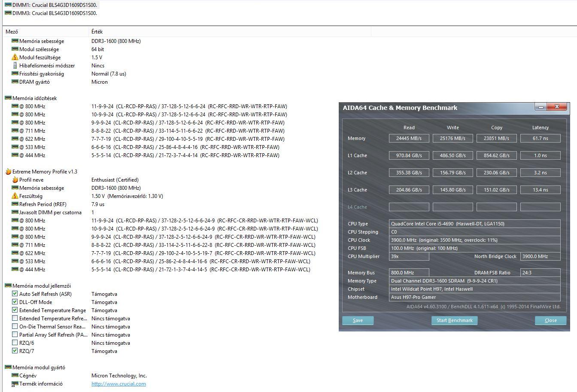Image resolution: width=577 pixels, height=392 pixels.
Task: Click the Memória sebessége row icon
Action: pos(15,41)
